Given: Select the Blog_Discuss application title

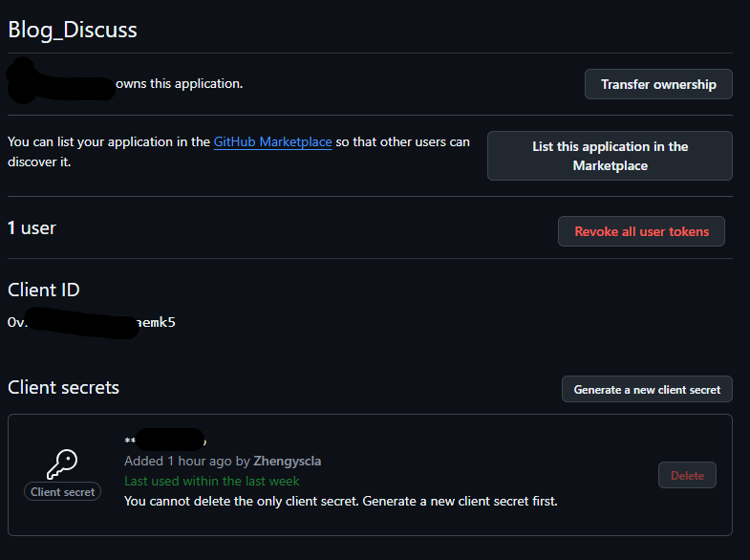Looking at the screenshot, I should point(73,30).
